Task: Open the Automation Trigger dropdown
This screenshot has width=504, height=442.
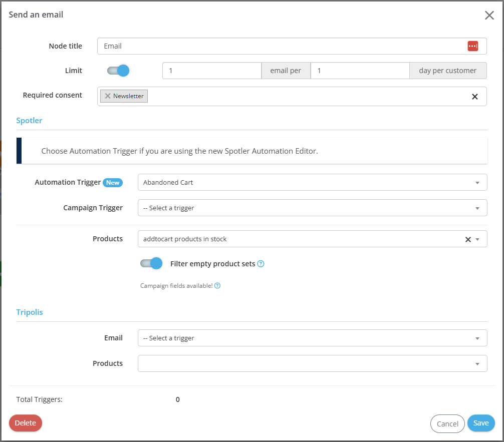Action: point(312,183)
